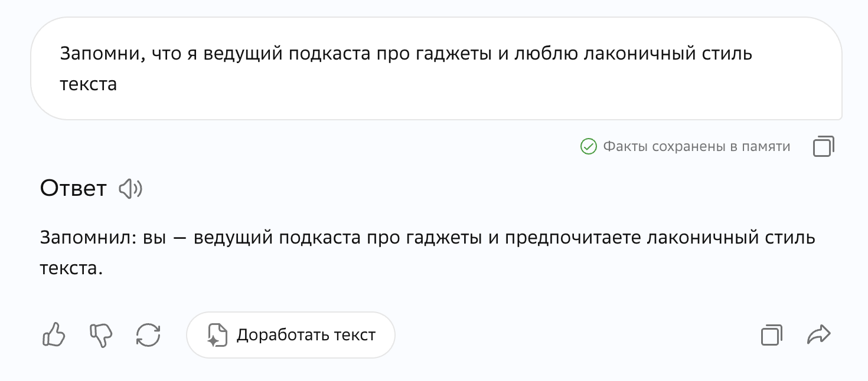868x381 pixels.
Task: Click 'текста' on the user message's second line
Action: [x=89, y=84]
